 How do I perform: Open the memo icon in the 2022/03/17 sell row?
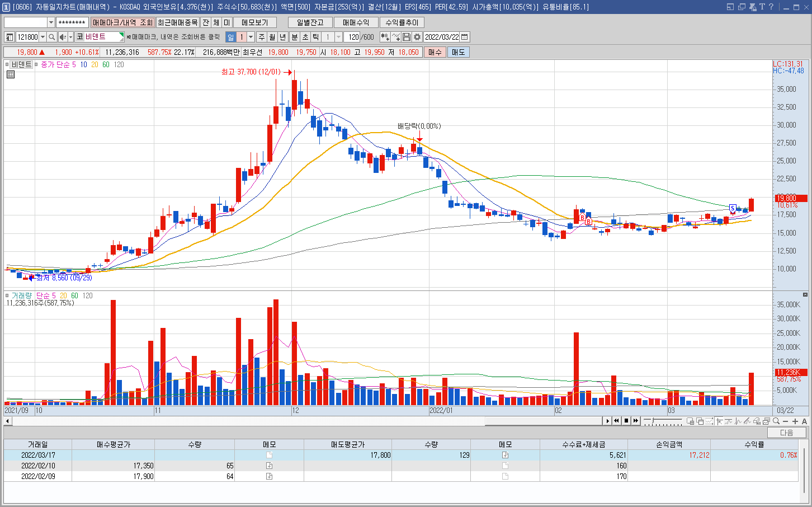point(506,455)
